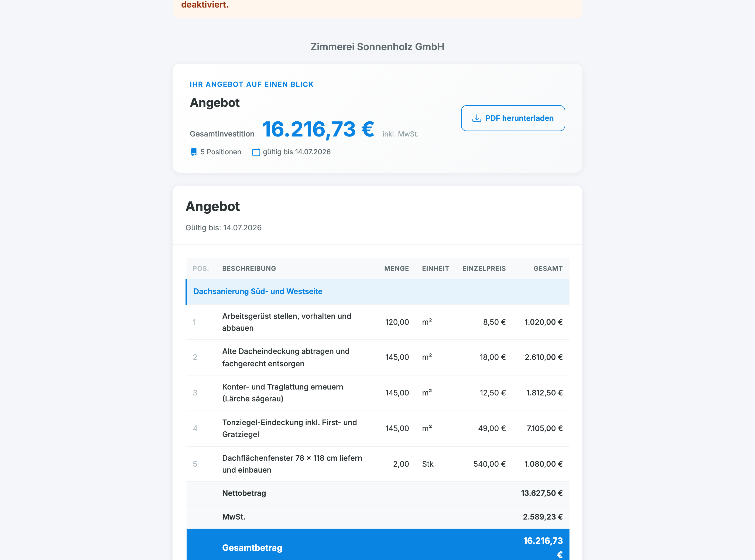Screen dimensions: 755x560
Task: Click the MENGE column header
Action: [x=396, y=268]
